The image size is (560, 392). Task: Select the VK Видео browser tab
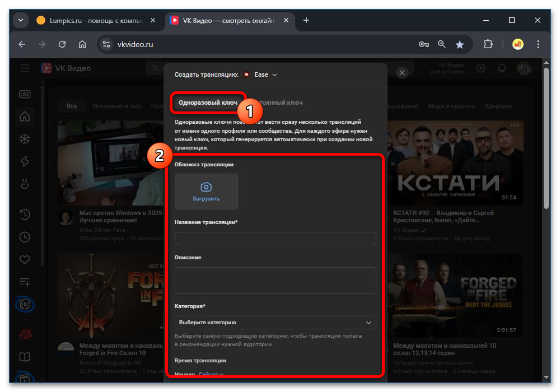coord(228,21)
